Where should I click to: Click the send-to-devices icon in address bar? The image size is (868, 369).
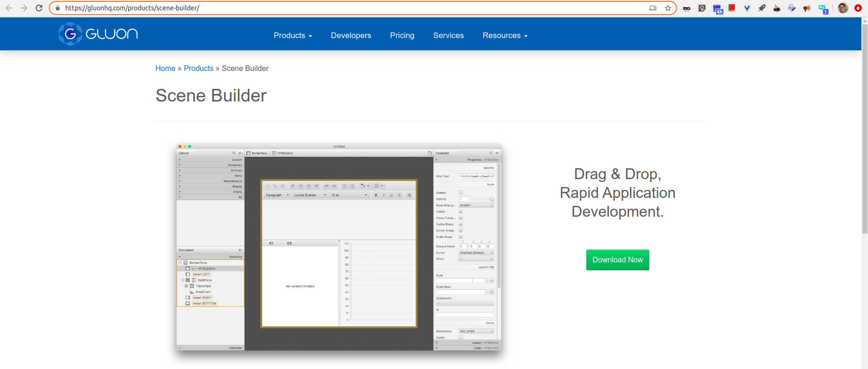[x=653, y=8]
